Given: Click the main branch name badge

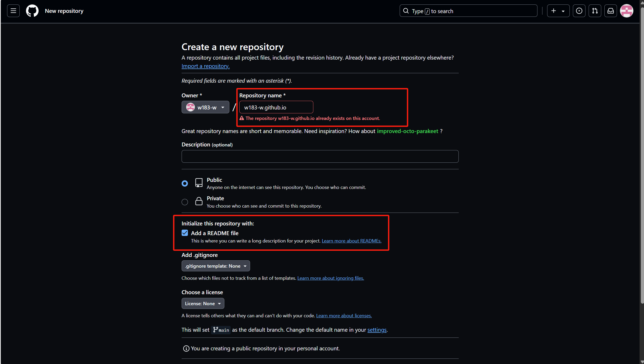Looking at the screenshot, I should pos(221,330).
